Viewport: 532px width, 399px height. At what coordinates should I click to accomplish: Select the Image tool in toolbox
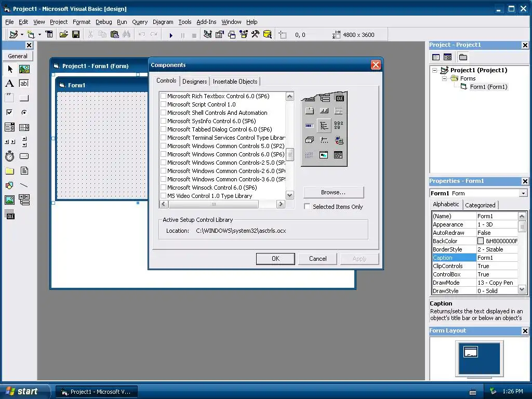pos(10,200)
